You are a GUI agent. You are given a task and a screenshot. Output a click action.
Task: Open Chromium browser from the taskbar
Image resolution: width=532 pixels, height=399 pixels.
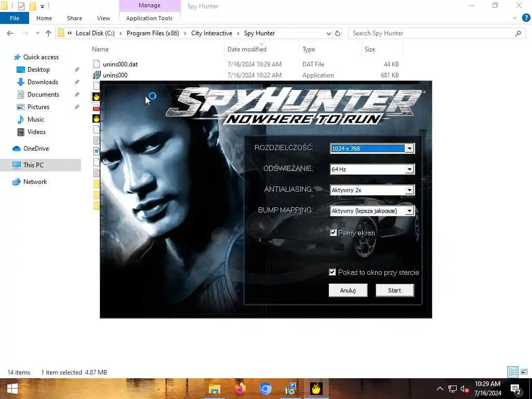265,389
